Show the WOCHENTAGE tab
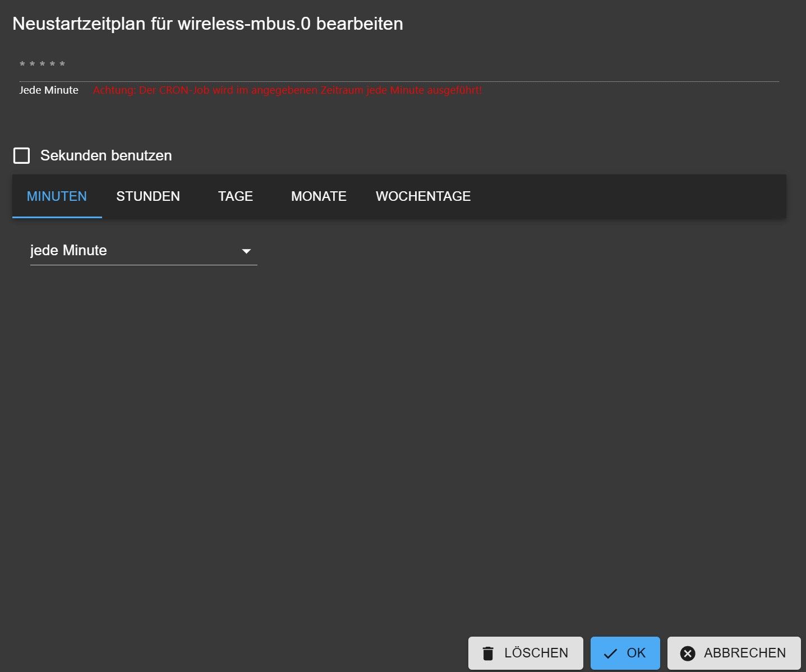 coord(423,196)
